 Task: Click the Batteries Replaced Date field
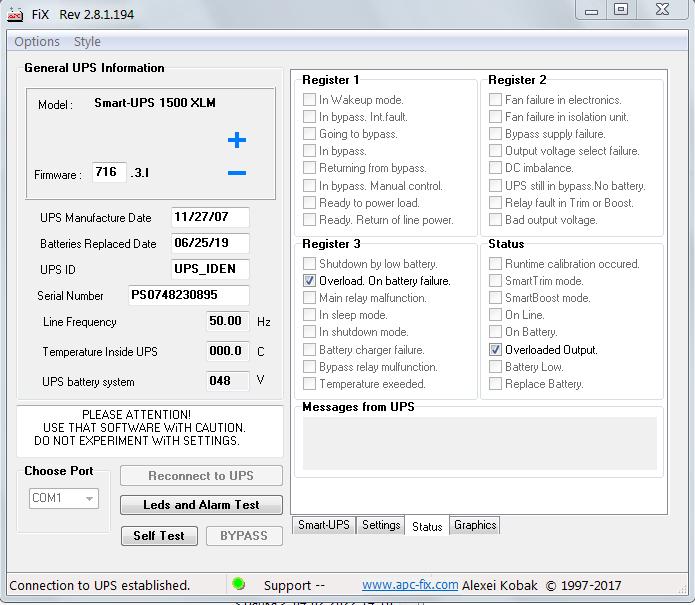click(210, 243)
